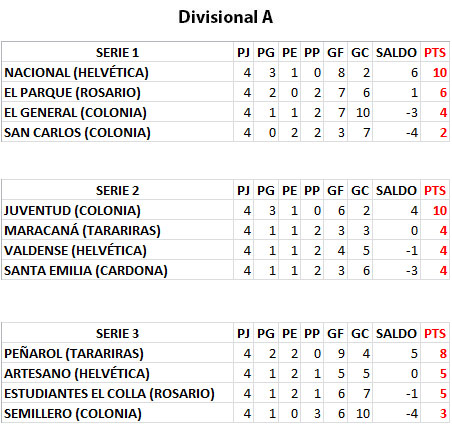Select EL GENERAL (COLONIA) cell

pyautogui.click(x=117, y=112)
